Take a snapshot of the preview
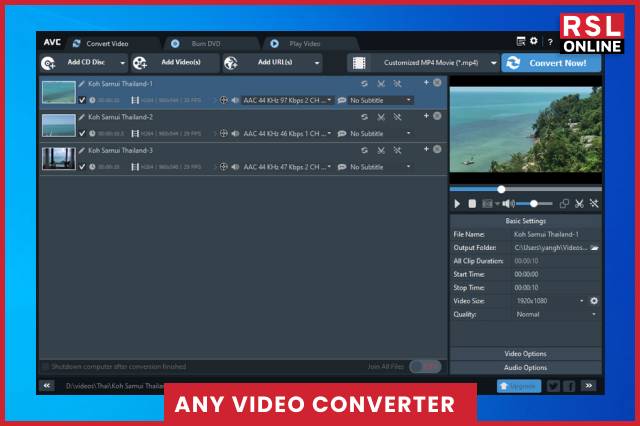Image resolution: width=640 pixels, height=426 pixels. click(x=487, y=204)
